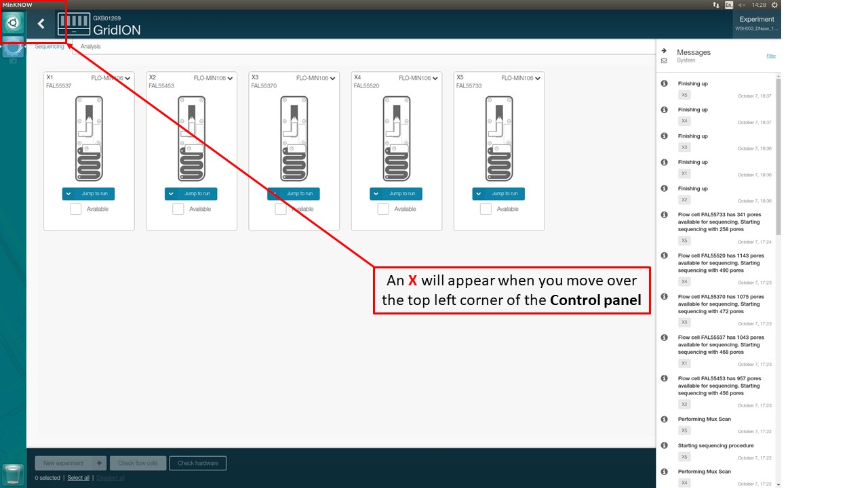Screen dimensions: 868x488
Task: Open the En keyboard language indicator
Action: [x=729, y=5]
